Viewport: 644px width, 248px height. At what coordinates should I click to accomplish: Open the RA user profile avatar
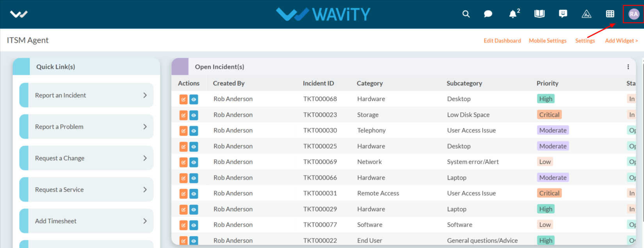634,14
